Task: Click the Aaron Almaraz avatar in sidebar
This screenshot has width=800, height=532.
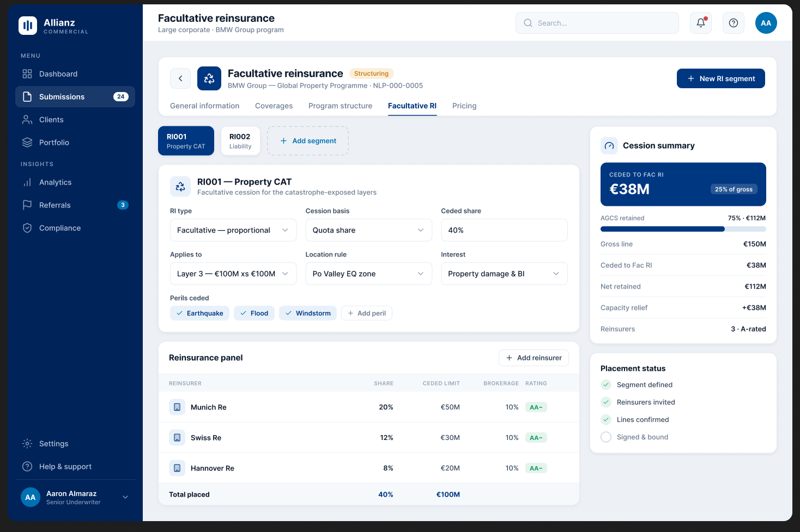Action: (x=31, y=497)
